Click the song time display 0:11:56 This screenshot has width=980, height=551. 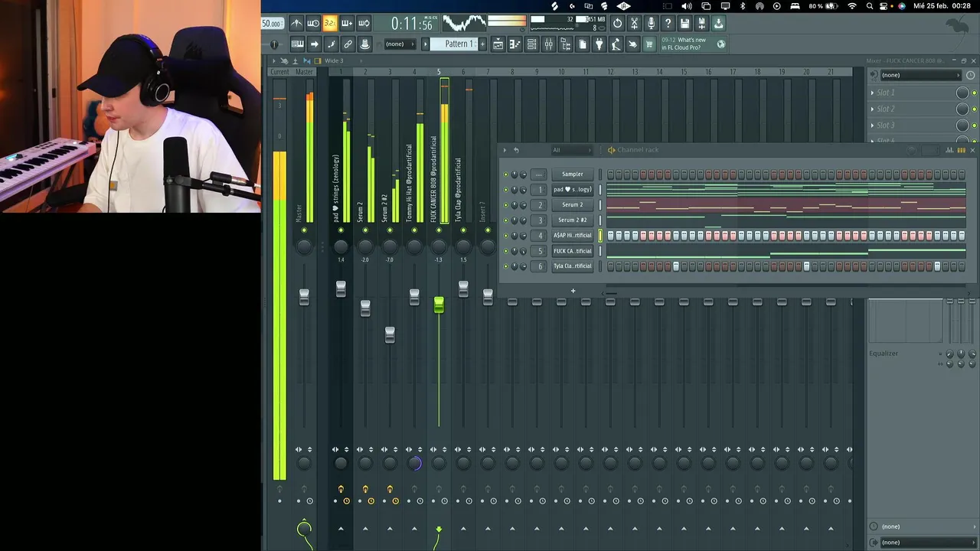pyautogui.click(x=412, y=24)
